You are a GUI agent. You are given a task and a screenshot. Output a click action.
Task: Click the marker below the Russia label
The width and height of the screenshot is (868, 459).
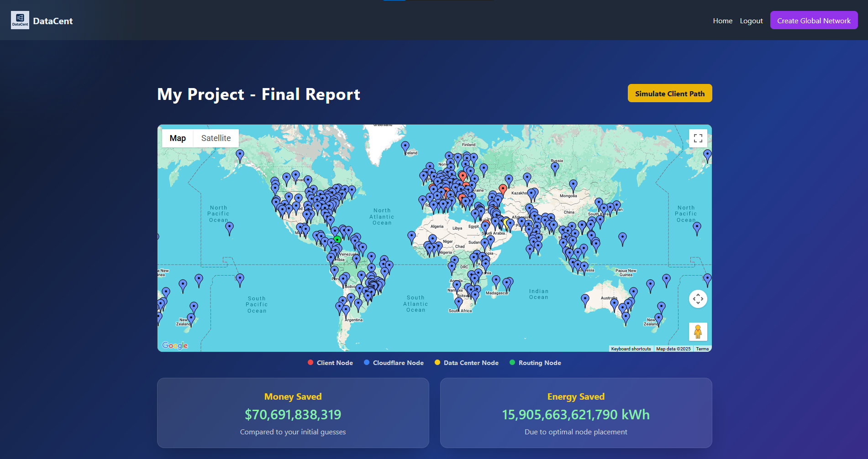[x=555, y=168]
